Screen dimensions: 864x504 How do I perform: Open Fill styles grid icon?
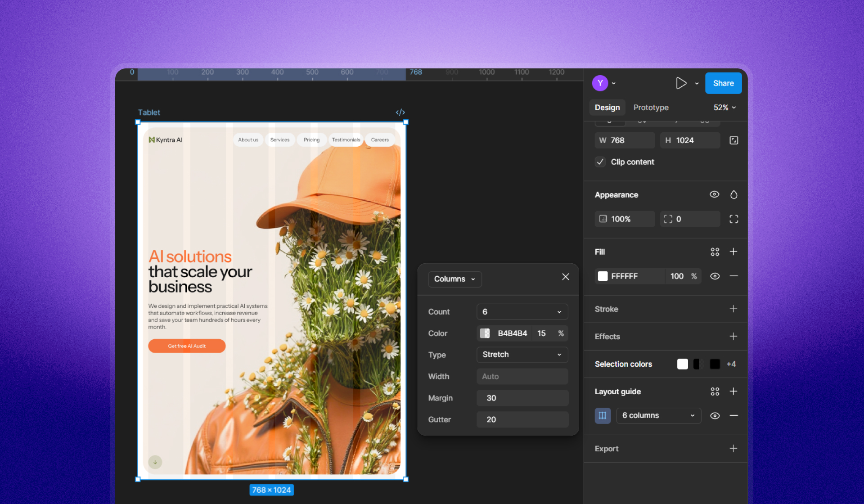[715, 252]
